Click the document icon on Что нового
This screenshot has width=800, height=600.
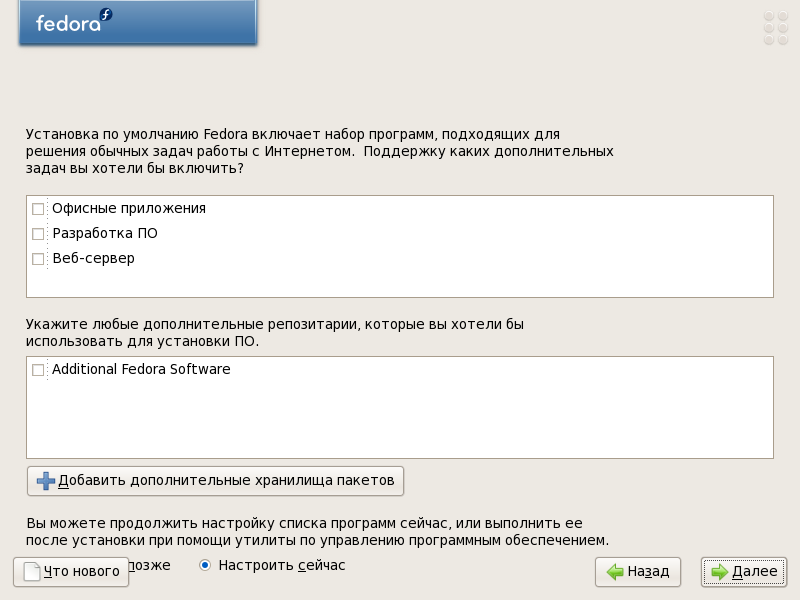32,571
